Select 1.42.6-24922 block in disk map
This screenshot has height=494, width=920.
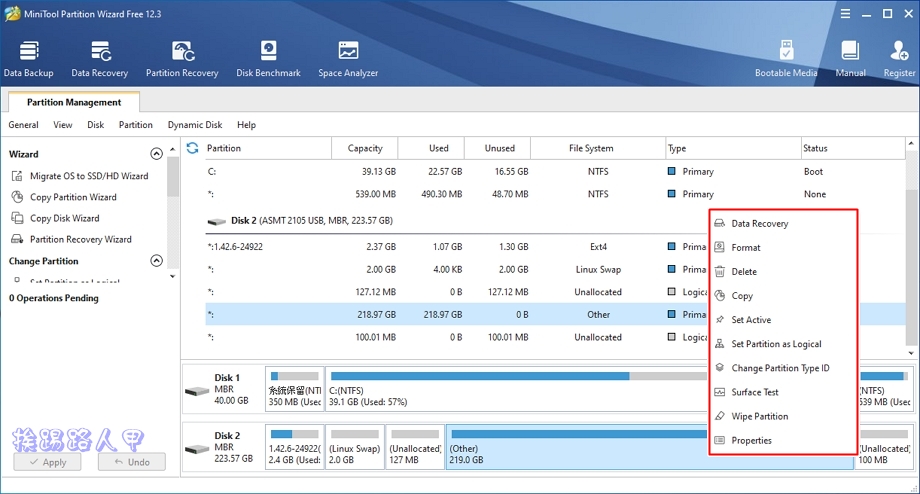coord(295,448)
